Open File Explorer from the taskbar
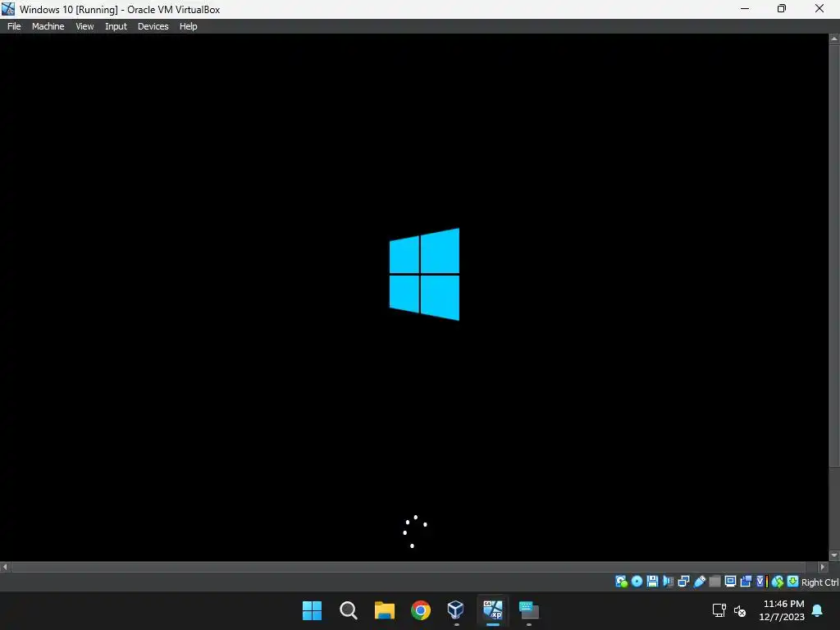The width and height of the screenshot is (840, 630). coord(384,610)
